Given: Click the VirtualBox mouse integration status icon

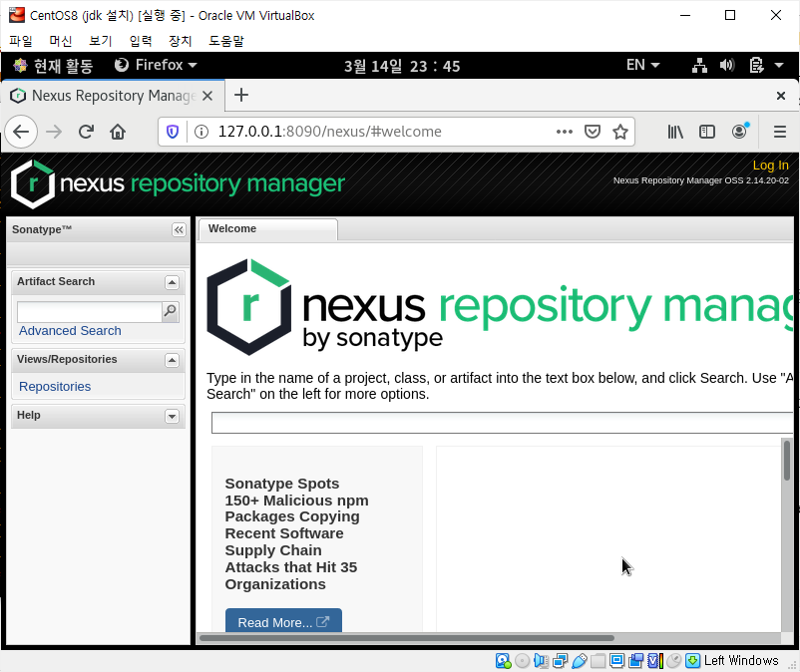Looking at the screenshot, I should (x=674, y=661).
